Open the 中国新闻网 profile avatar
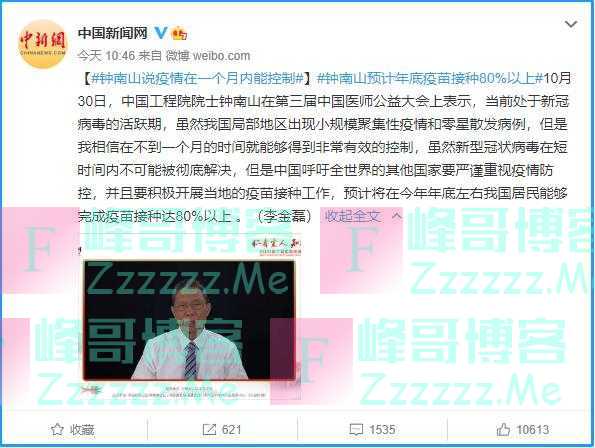Viewport: 595px width, 448px height. 42,44
